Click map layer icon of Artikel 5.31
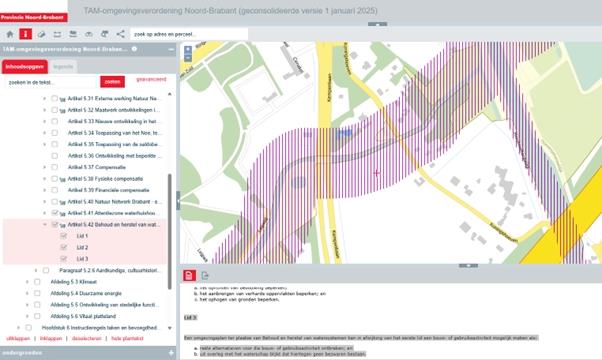 pos(63,99)
